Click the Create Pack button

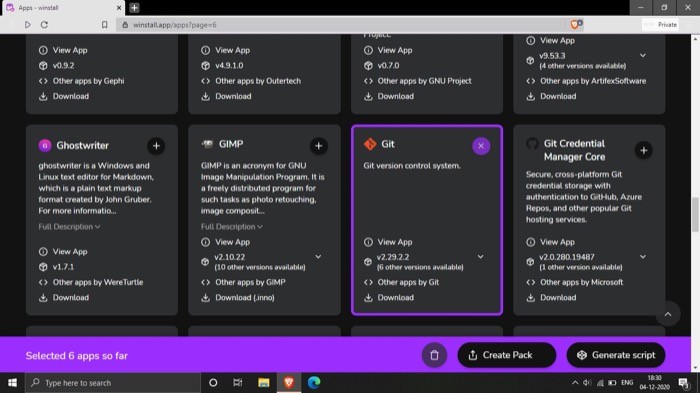[507, 355]
